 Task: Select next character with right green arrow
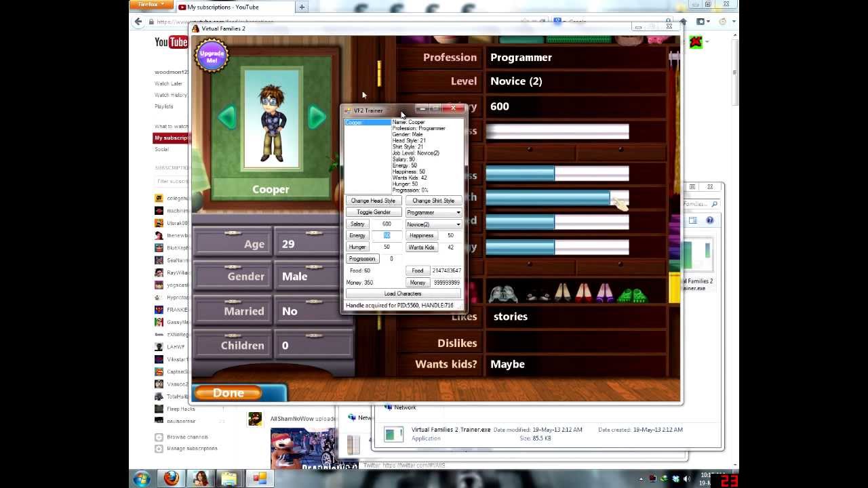point(316,117)
